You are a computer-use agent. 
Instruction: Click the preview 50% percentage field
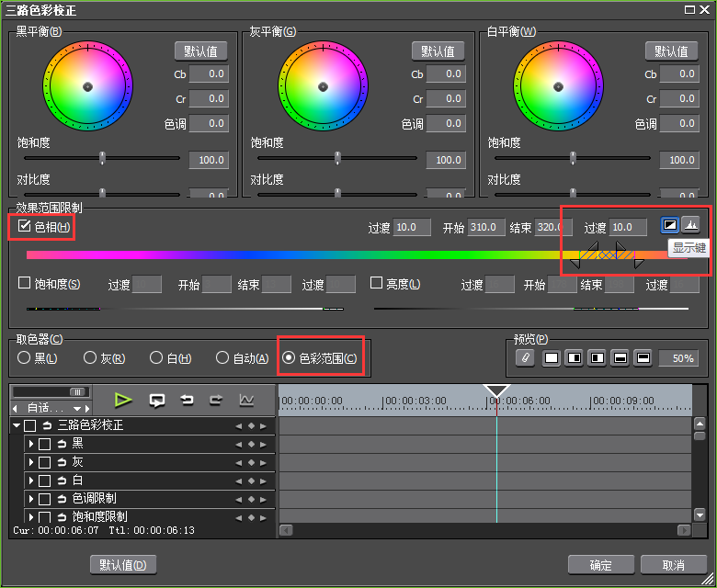(678, 358)
